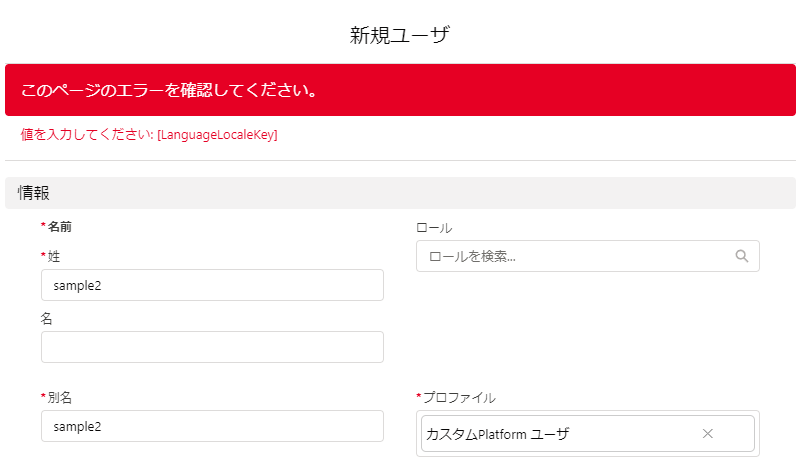The width and height of the screenshot is (803, 468).
Task: Click the magnifier icon in ロール search
Action: (x=742, y=256)
